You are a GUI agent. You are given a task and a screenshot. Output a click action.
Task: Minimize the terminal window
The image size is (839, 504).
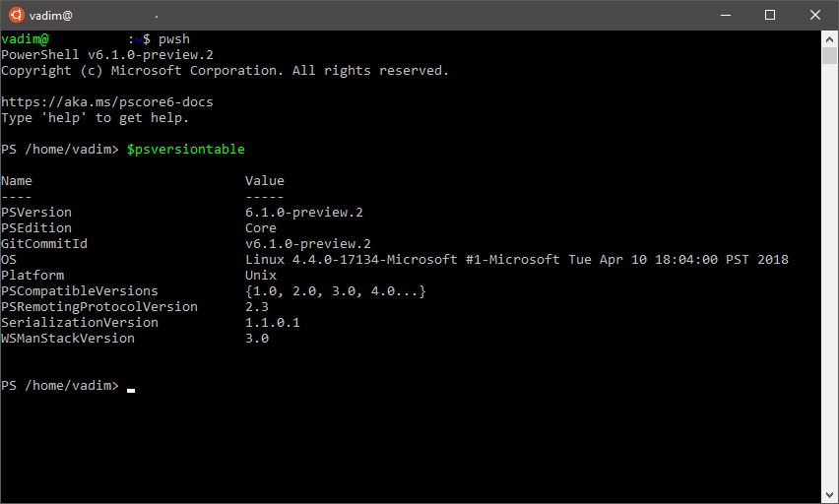pos(726,15)
